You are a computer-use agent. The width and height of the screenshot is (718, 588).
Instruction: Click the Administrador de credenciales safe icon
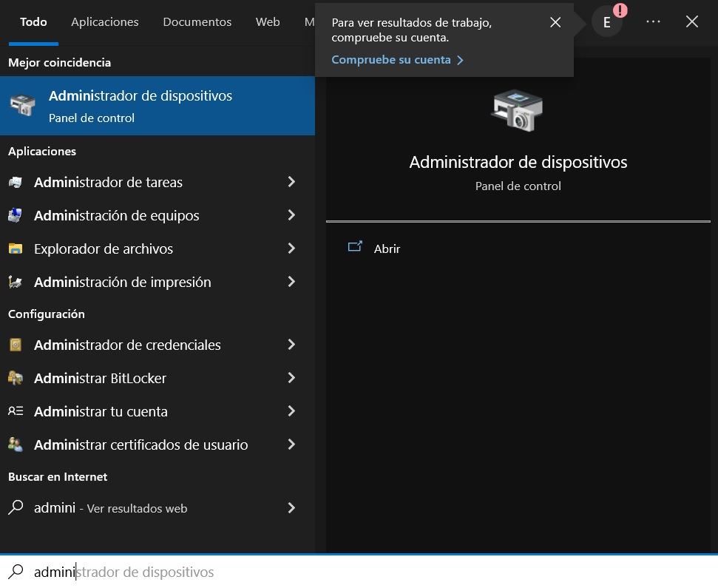click(x=16, y=345)
